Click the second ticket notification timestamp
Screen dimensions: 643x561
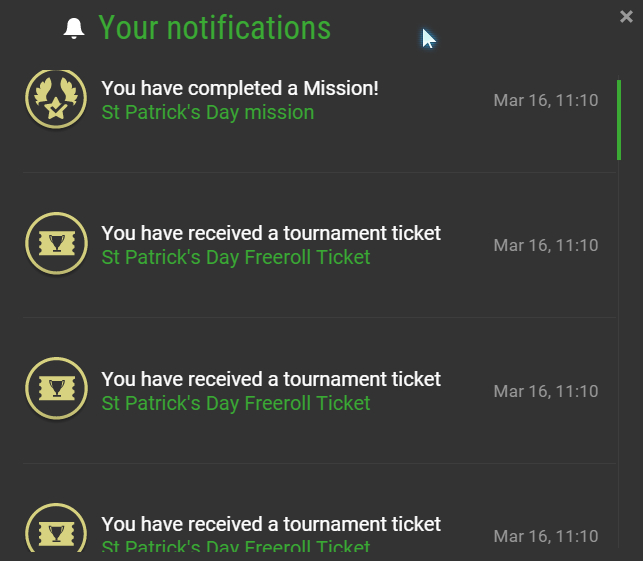(546, 391)
